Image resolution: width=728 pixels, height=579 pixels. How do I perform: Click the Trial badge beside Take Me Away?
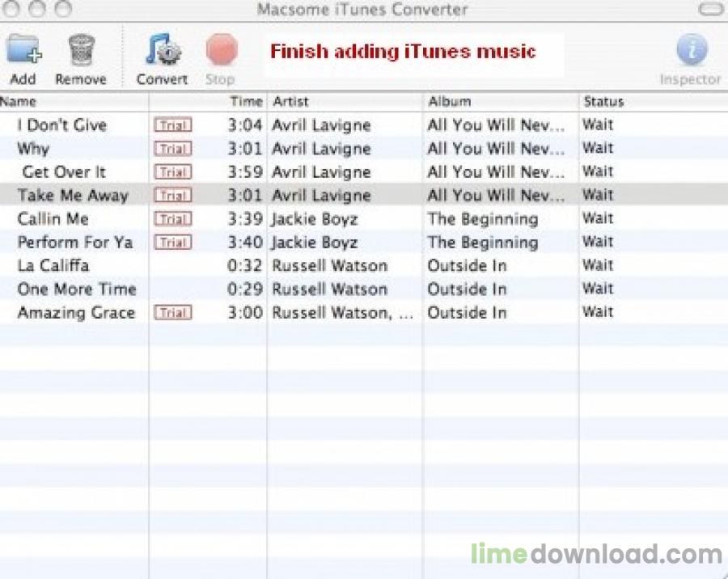coord(172,195)
